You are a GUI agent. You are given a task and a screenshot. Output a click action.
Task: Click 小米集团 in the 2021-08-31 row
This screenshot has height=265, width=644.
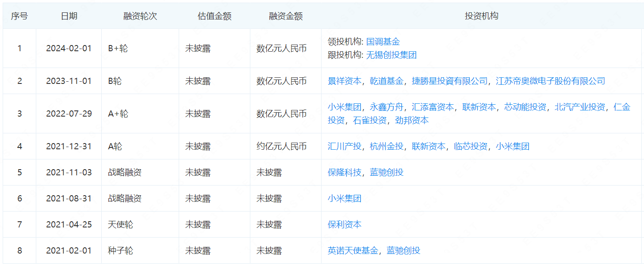pos(345,198)
